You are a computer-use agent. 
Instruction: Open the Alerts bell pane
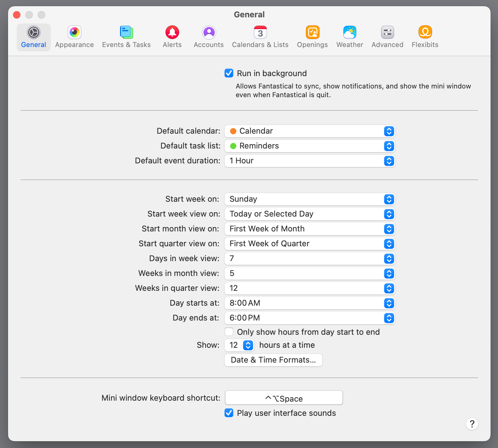click(x=172, y=37)
